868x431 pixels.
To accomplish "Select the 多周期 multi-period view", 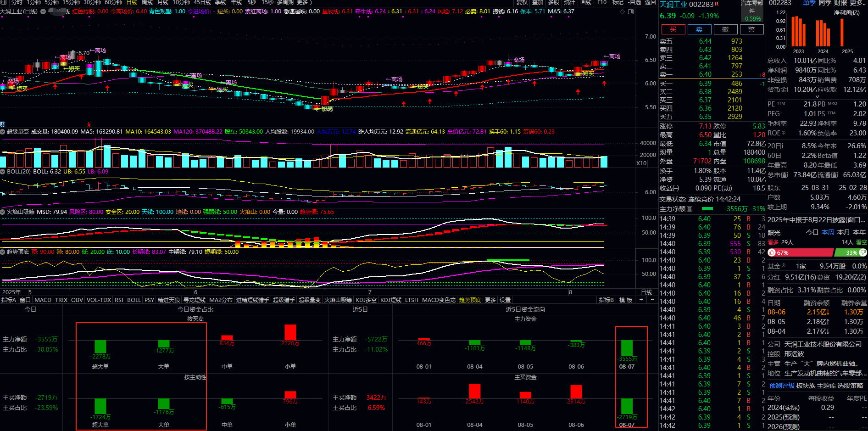I will click(x=285, y=2).
